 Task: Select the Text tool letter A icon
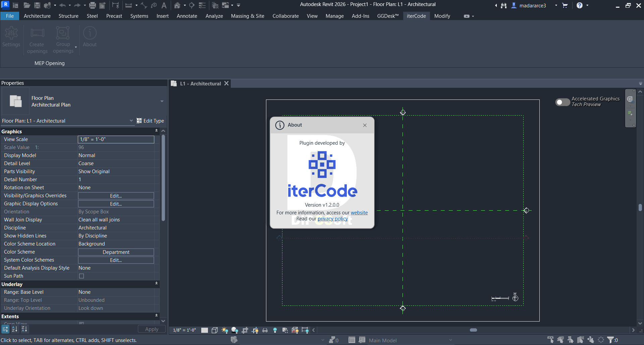pyautogui.click(x=164, y=5)
